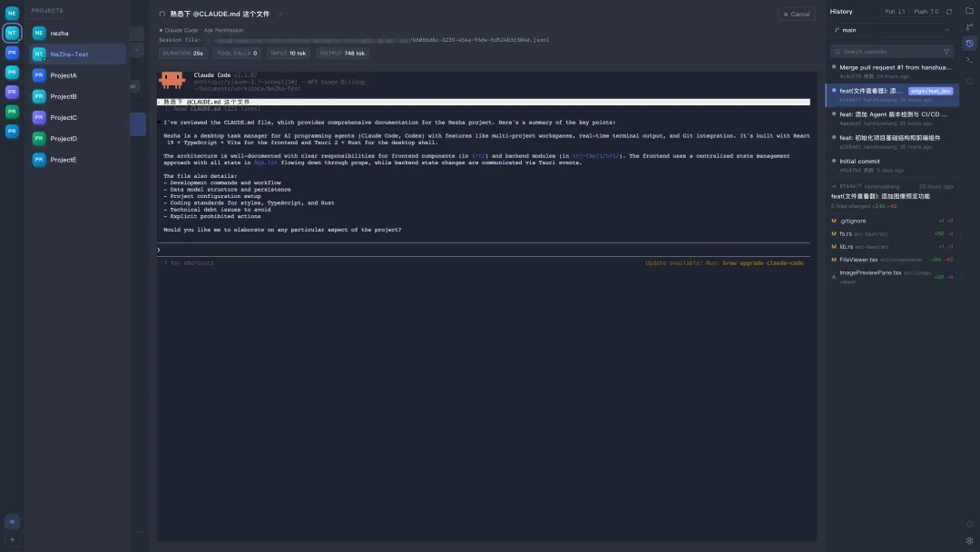Click the '? for shortcuts' hint
Viewport: 980px width, 552px height.
tap(188, 263)
